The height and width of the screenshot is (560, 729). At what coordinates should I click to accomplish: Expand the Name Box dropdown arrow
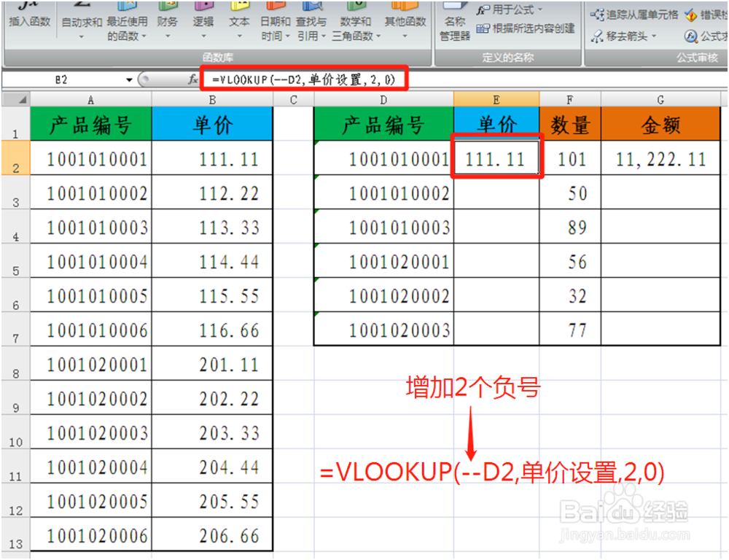click(128, 78)
